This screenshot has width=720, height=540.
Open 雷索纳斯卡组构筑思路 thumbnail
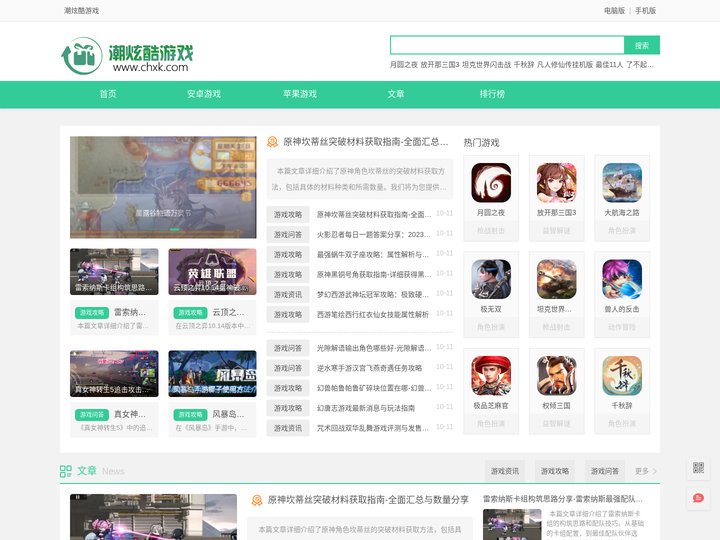pyautogui.click(x=114, y=271)
